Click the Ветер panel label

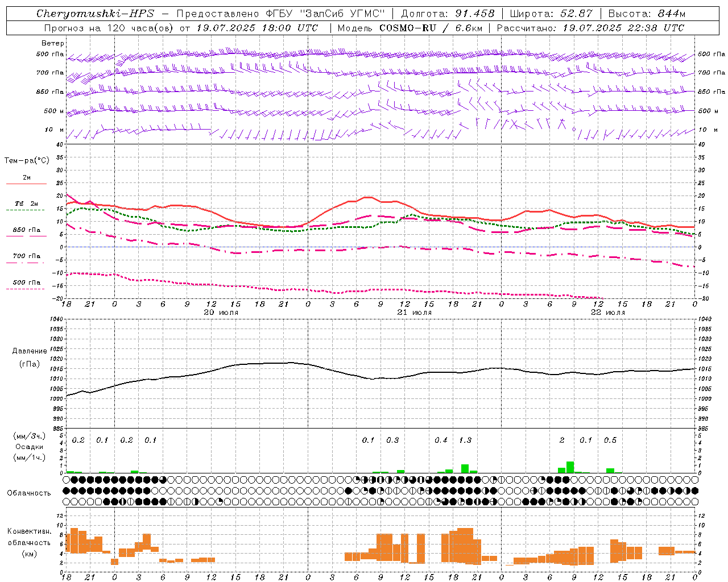pos(52,43)
